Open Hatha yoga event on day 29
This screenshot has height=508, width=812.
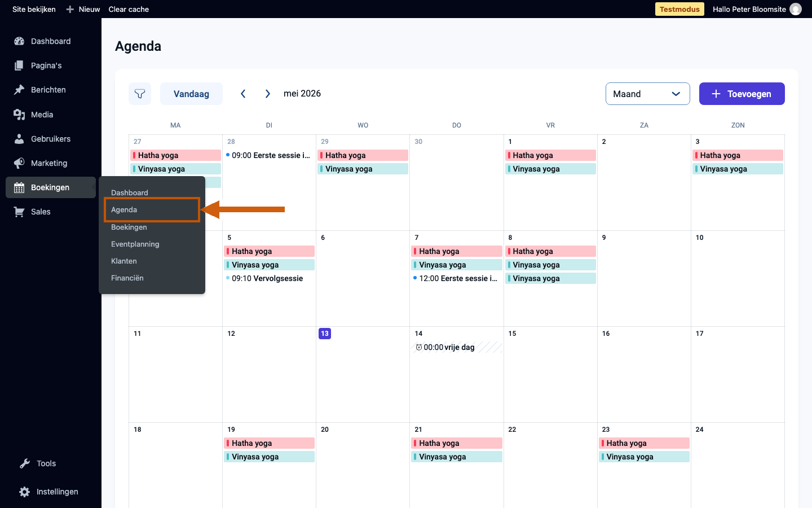363,155
